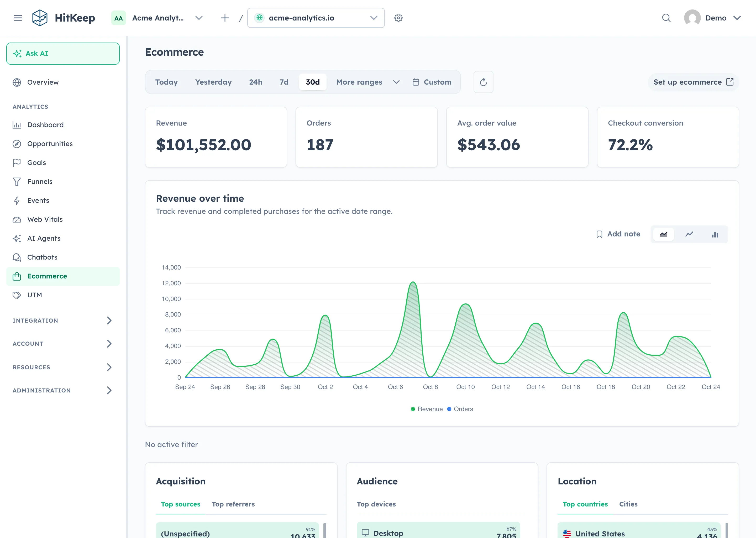Open Goals page
756x538 pixels.
pos(63,163)
